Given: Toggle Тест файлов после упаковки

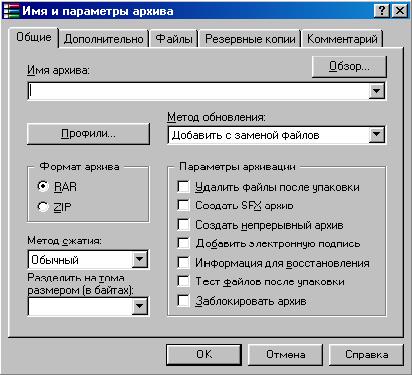Looking at the screenshot, I should [x=184, y=281].
